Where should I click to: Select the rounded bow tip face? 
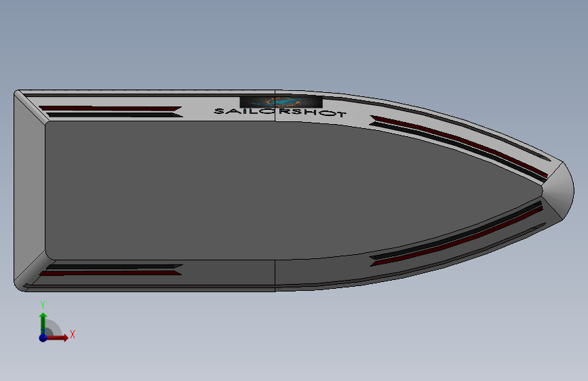(560, 191)
